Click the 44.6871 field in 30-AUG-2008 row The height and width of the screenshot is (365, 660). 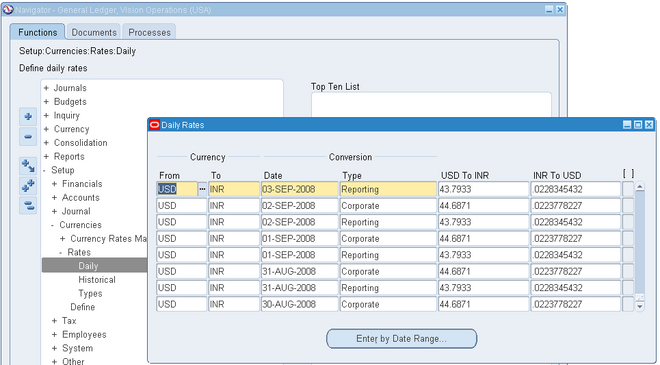tap(483, 304)
